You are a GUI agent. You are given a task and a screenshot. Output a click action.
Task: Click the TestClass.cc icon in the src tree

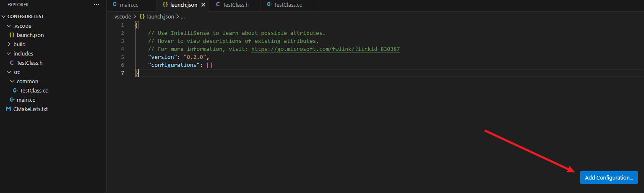point(15,90)
